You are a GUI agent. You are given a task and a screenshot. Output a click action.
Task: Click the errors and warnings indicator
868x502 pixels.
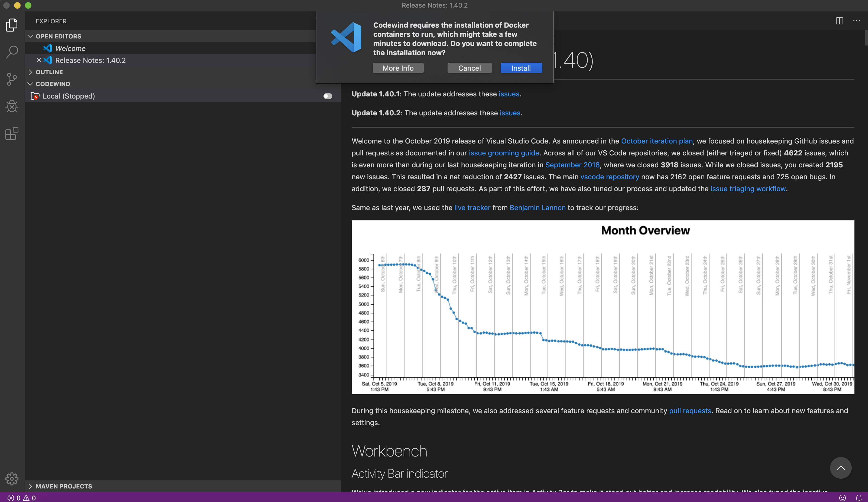tap(21, 498)
